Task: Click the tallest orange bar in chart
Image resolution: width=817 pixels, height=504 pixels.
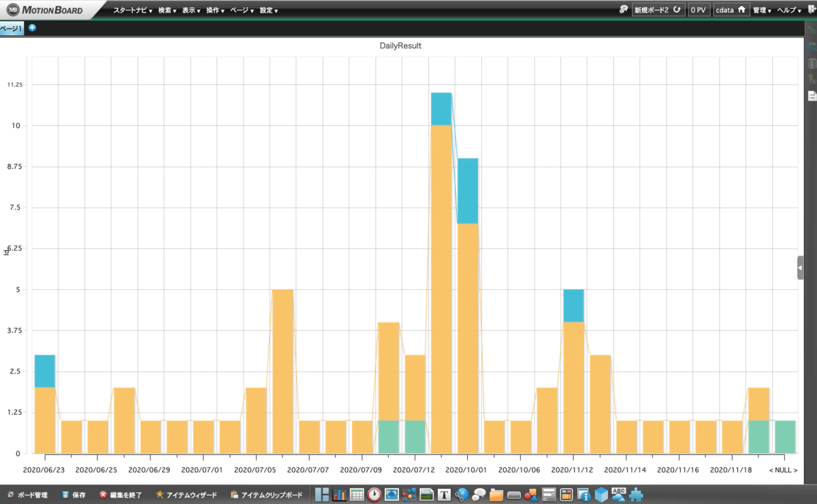Action: point(441,286)
